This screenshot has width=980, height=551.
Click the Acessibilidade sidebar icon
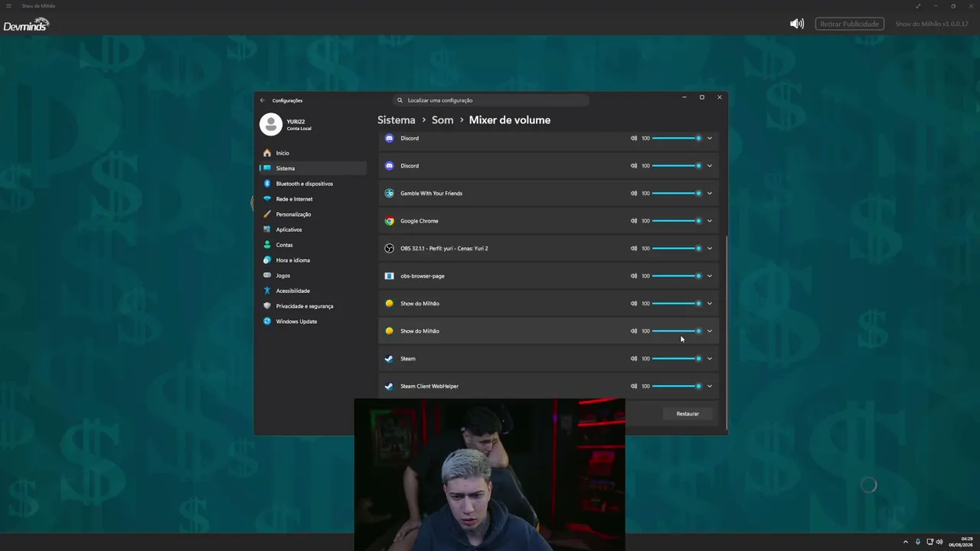pyautogui.click(x=267, y=291)
